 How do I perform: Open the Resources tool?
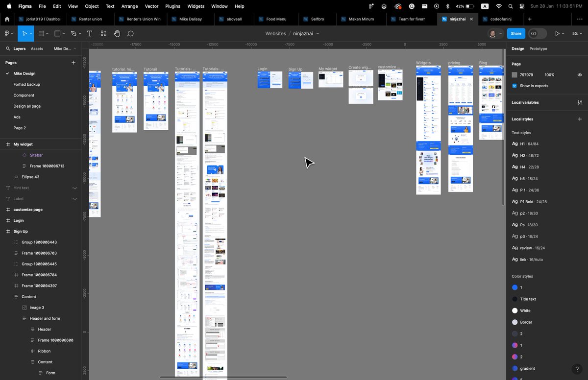[103, 33]
